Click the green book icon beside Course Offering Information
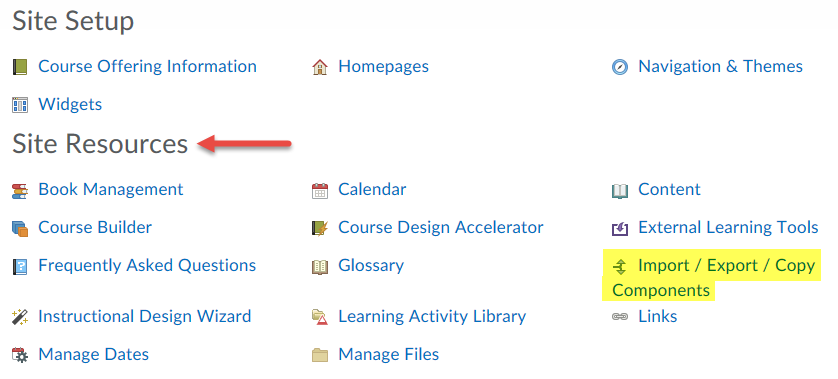838x379 pixels. pyautogui.click(x=20, y=67)
